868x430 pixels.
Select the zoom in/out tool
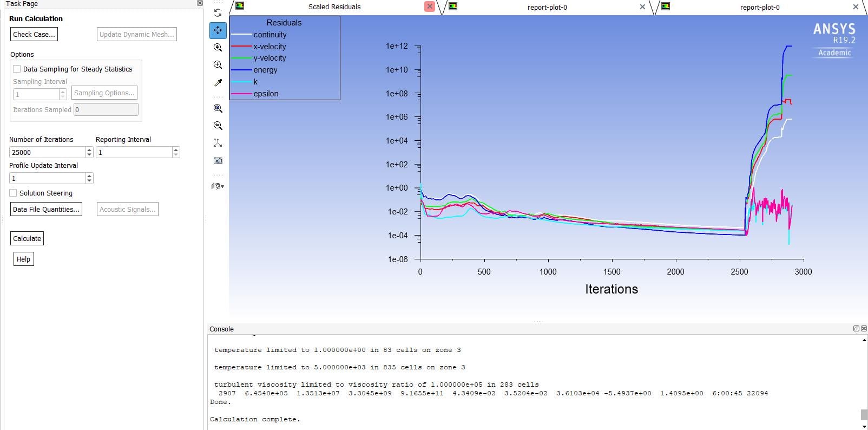click(218, 48)
